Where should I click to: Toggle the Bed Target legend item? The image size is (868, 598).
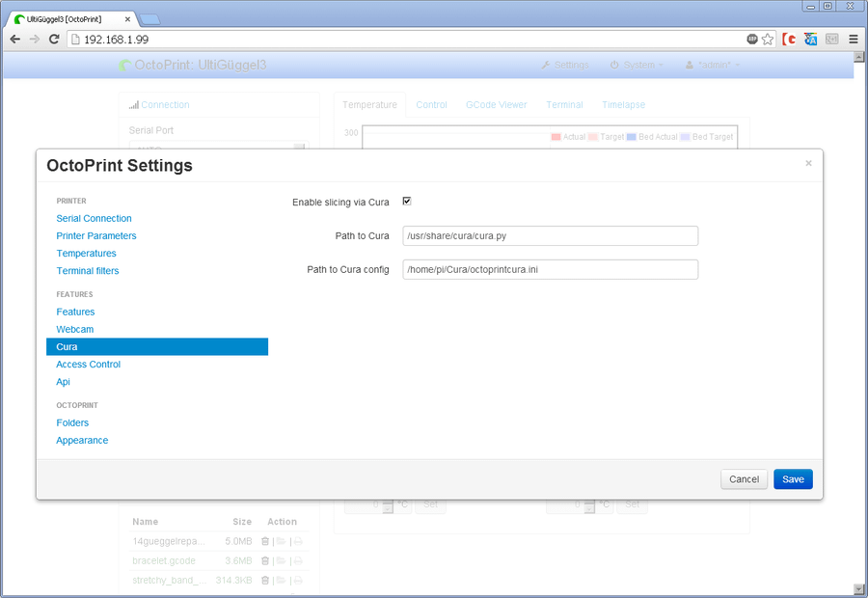point(707,137)
